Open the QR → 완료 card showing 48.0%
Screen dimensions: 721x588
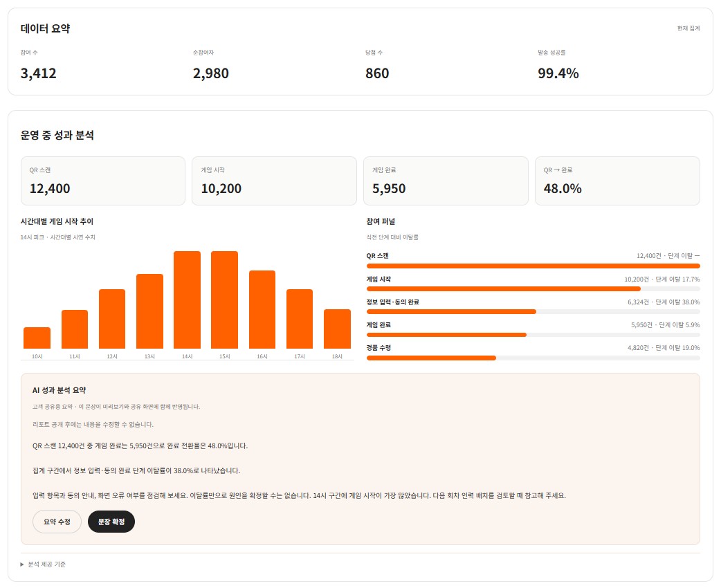[617, 181]
